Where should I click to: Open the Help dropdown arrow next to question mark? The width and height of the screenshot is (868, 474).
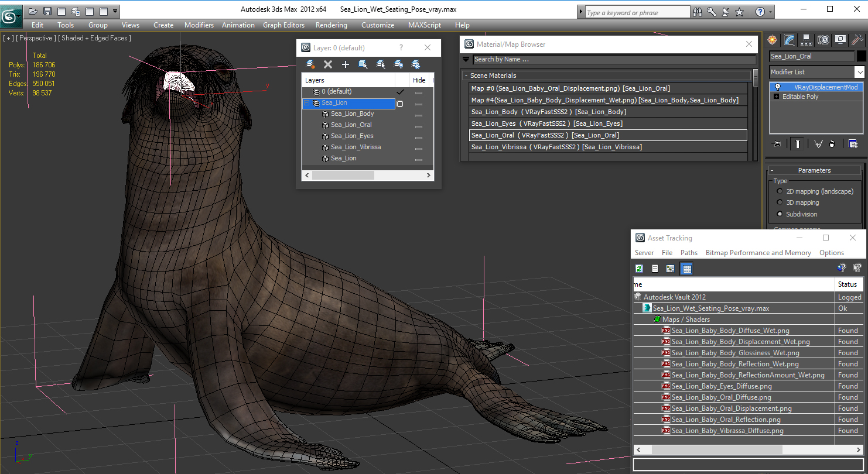coord(770,12)
